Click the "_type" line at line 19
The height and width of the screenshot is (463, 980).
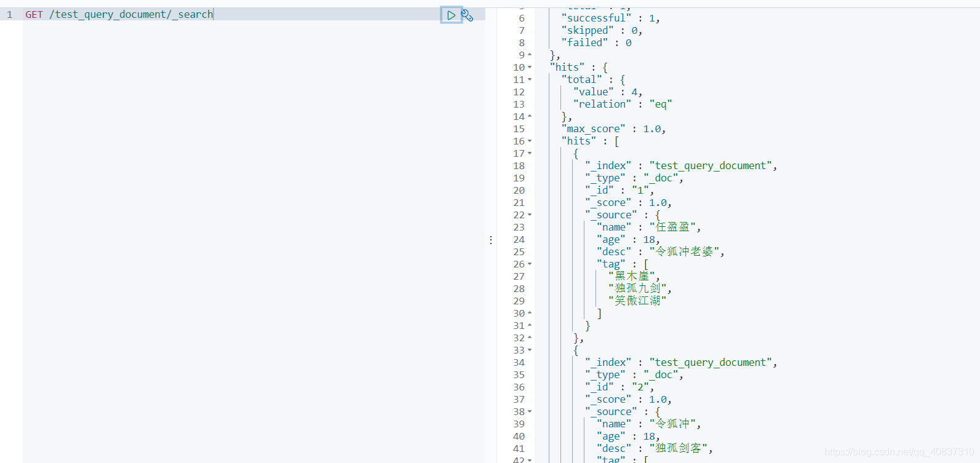[x=634, y=178]
